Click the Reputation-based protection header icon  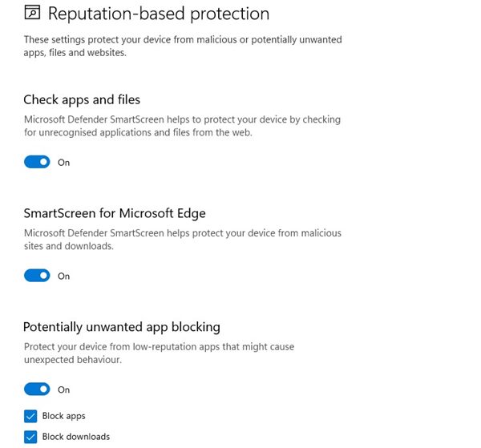pyautogui.click(x=32, y=13)
